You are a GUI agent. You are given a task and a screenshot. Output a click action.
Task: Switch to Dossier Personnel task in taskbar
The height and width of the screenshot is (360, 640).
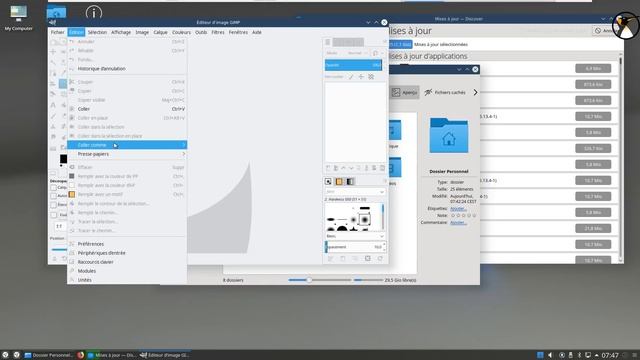pyautogui.click(x=49, y=355)
